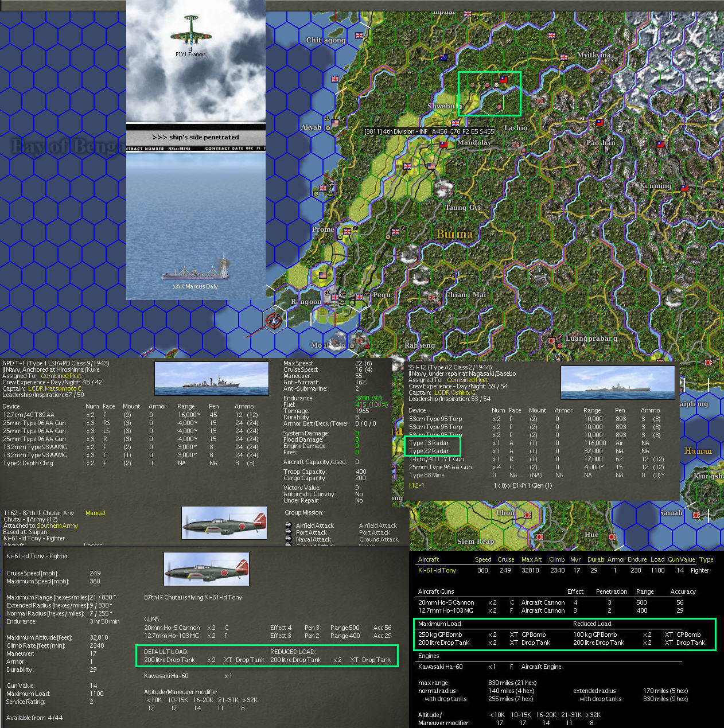Click the British flag unit at Prome
The height and width of the screenshot is (728, 724).
(347, 231)
